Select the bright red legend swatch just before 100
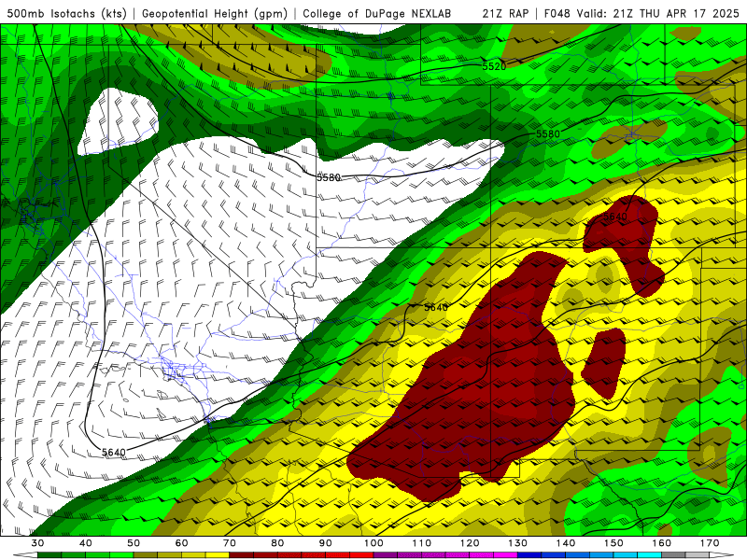The width and height of the screenshot is (747, 560). pyautogui.click(x=361, y=555)
